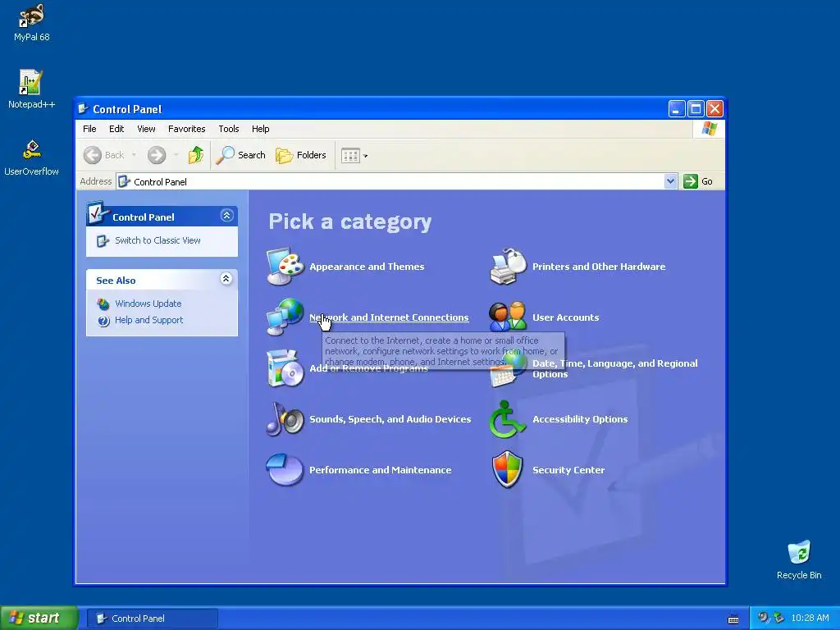This screenshot has width=840, height=630.
Task: Click the Views toolbar icon
Action: pyautogui.click(x=350, y=156)
